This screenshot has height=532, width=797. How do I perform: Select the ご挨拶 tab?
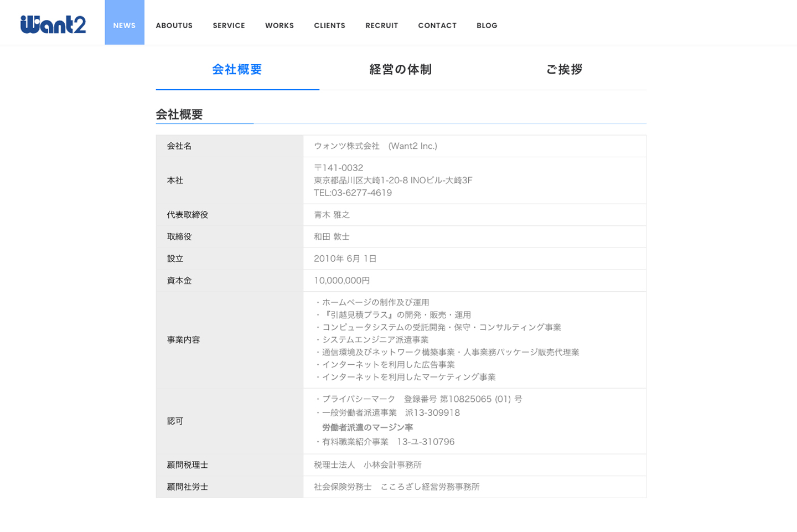point(563,70)
